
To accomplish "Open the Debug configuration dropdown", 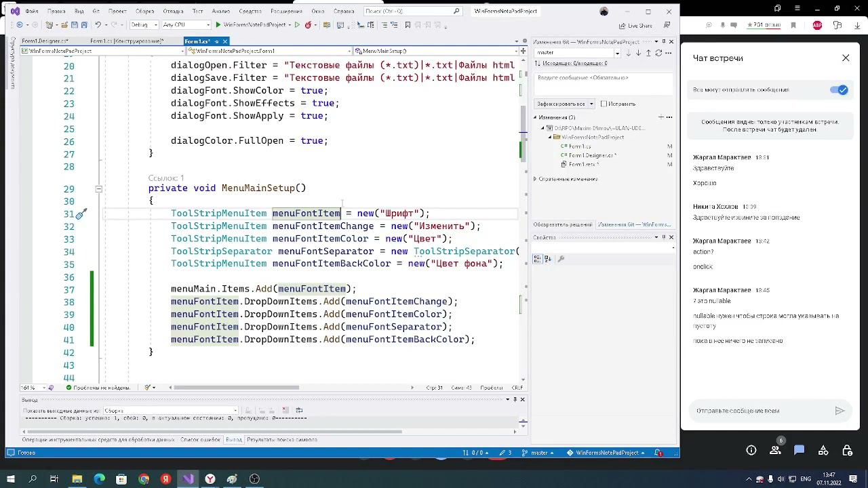I will [143, 25].
